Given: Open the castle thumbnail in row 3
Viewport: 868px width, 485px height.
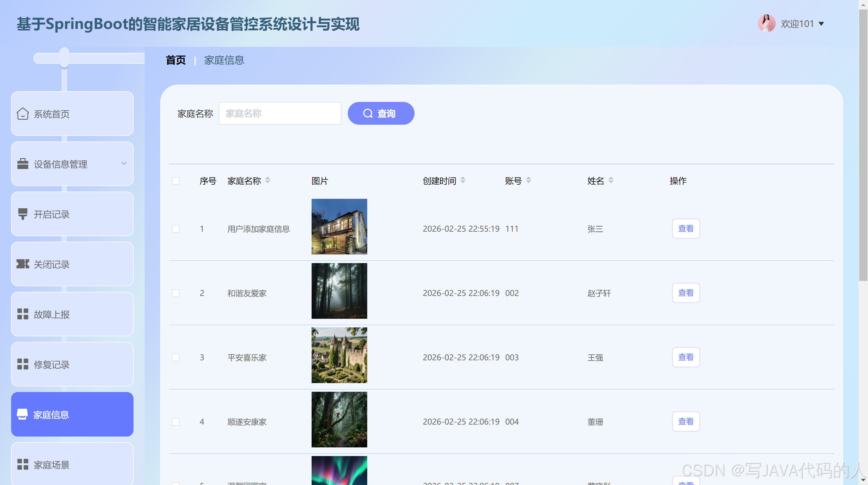Looking at the screenshot, I should coord(339,355).
